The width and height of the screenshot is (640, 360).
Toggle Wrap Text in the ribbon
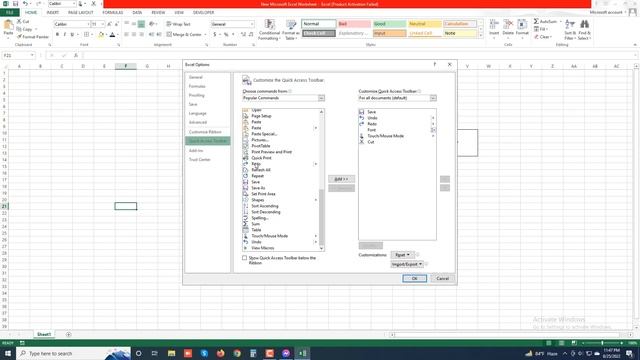(x=178, y=24)
